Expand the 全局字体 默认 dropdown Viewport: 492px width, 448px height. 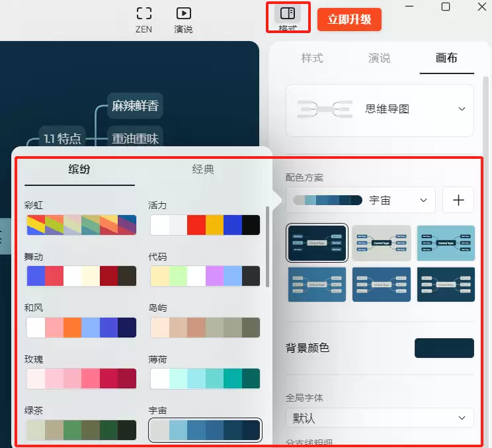pos(380,418)
